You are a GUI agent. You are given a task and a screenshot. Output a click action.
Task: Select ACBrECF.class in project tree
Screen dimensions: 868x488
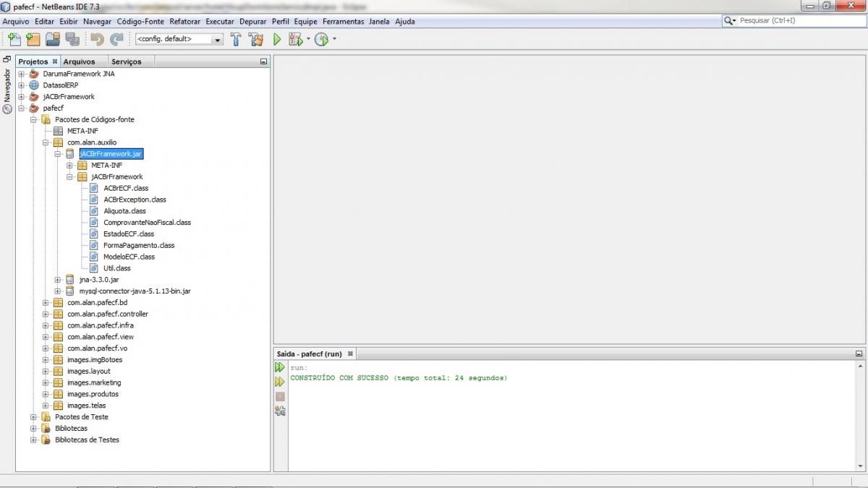126,188
